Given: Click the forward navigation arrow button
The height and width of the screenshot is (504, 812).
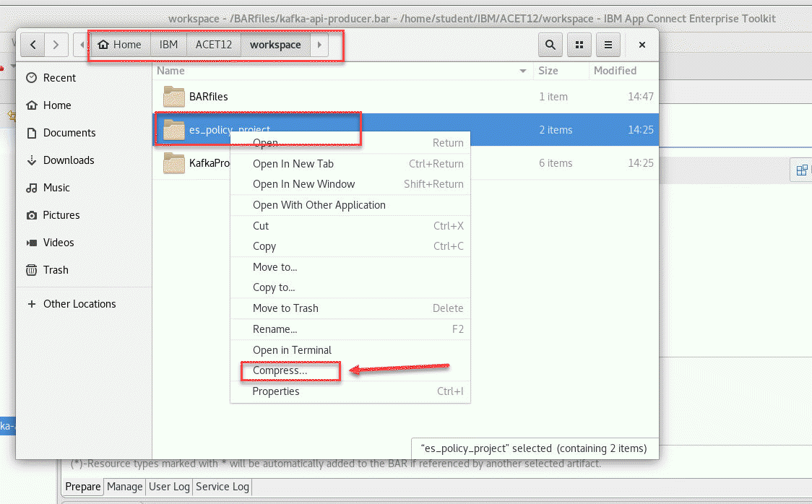Looking at the screenshot, I should [56, 45].
